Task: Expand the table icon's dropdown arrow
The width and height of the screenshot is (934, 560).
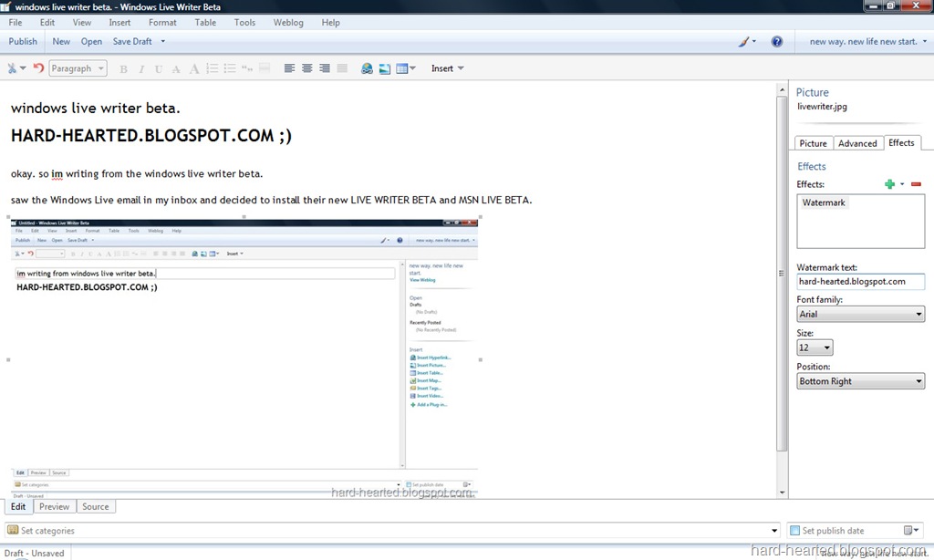Action: pyautogui.click(x=413, y=68)
